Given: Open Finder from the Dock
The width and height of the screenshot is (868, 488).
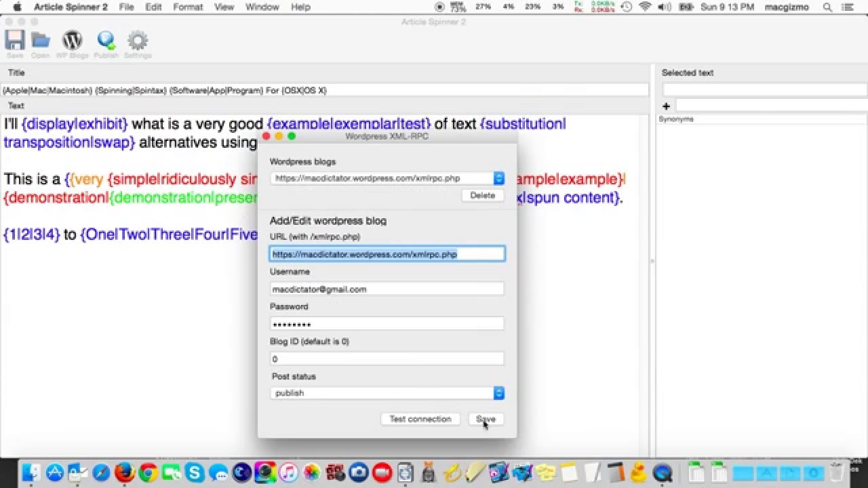Looking at the screenshot, I should click(x=33, y=472).
